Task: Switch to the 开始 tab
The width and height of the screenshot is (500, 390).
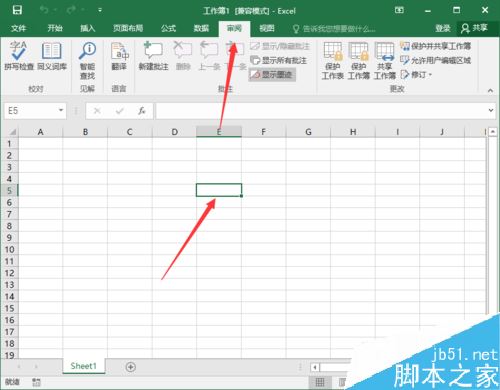Action: pyautogui.click(x=55, y=28)
